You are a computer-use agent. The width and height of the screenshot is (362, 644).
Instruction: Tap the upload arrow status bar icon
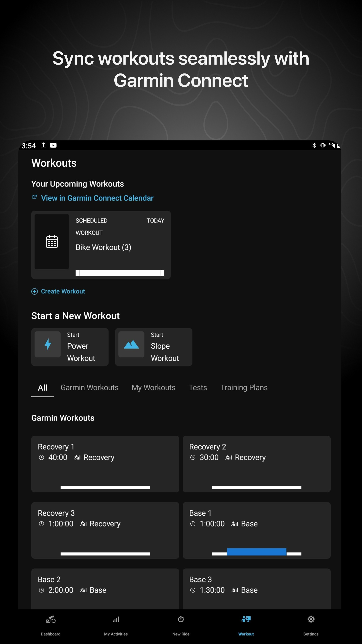[43, 145]
